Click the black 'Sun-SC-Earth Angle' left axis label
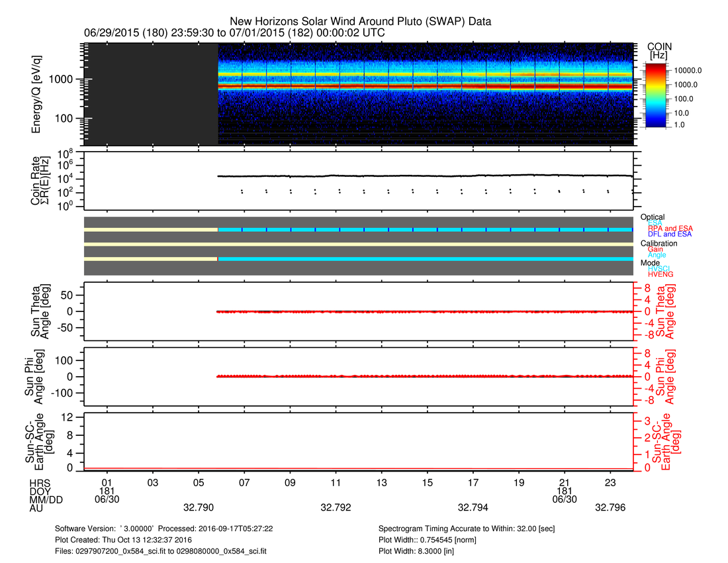The height and width of the screenshot is (563, 728). 37,442
